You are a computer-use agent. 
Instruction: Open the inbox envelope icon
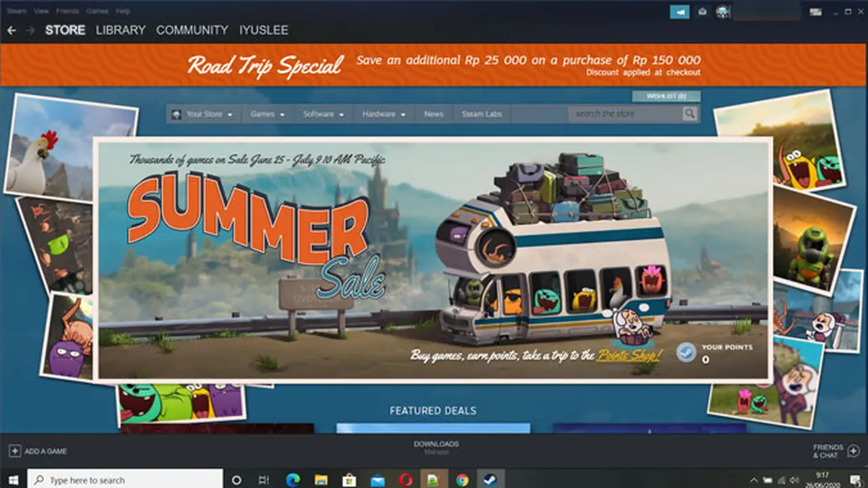tap(703, 12)
